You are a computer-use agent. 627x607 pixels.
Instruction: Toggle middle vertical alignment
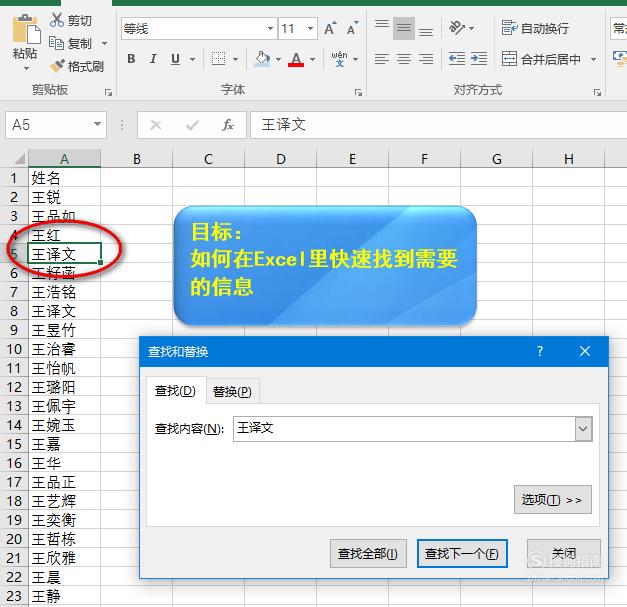[x=404, y=28]
